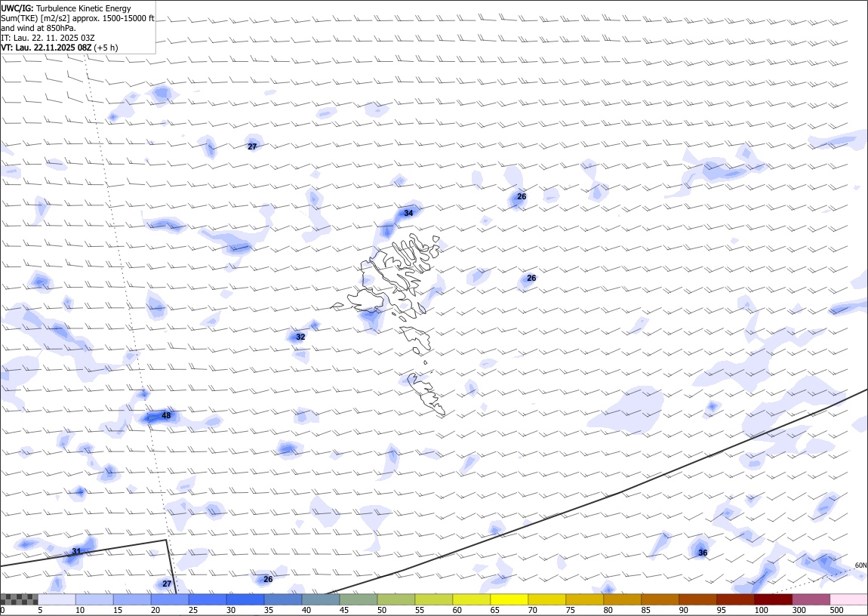Click the '60N' latitude label
The width and height of the screenshot is (868, 616).
point(860,565)
